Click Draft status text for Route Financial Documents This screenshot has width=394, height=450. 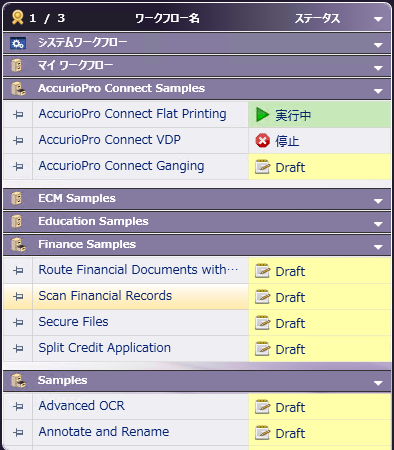pyautogui.click(x=290, y=272)
